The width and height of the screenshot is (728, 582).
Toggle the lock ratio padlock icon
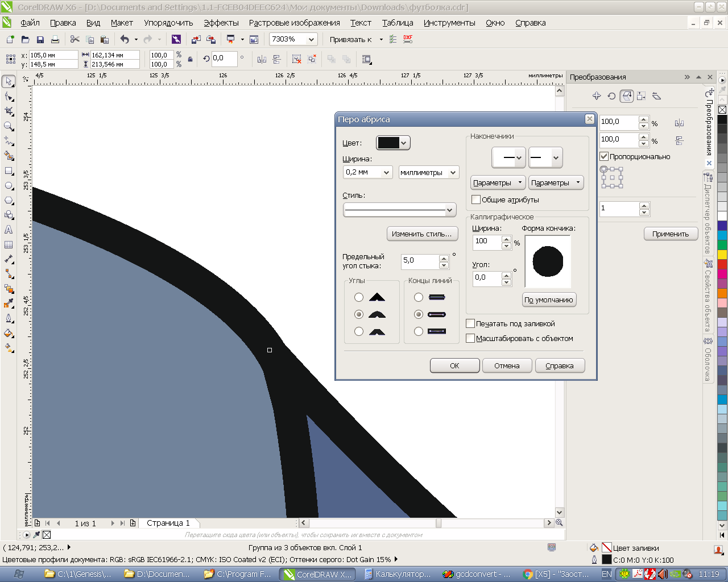[x=190, y=59]
